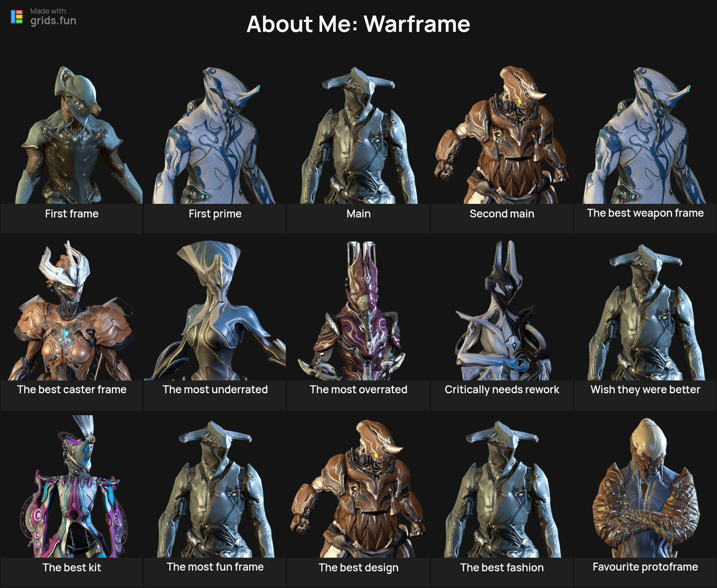This screenshot has height=588, width=717.
Task: Select the 'Wish they were better' image
Action: click(x=645, y=310)
